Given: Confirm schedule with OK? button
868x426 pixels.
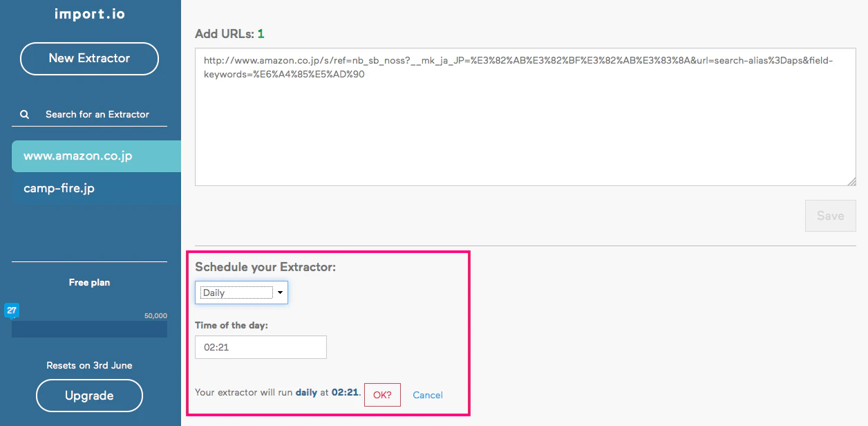Looking at the screenshot, I should pos(382,395).
